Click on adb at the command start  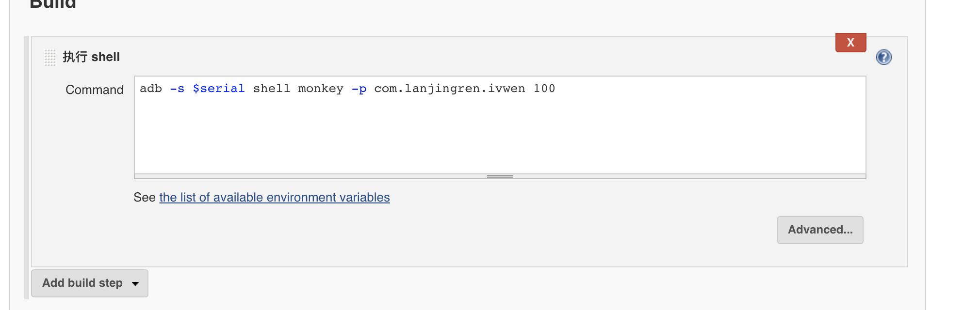[x=151, y=89]
